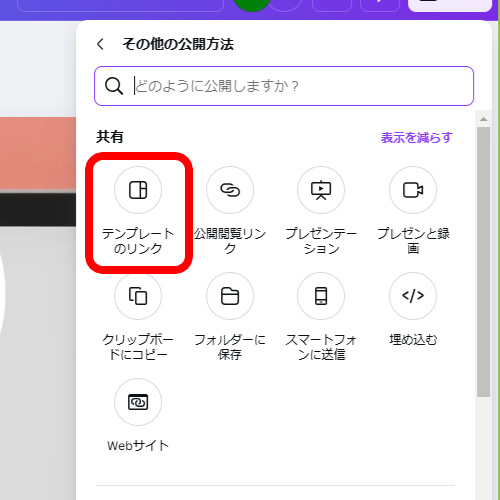Click the vertical scrollbar thumb

[x=483, y=262]
